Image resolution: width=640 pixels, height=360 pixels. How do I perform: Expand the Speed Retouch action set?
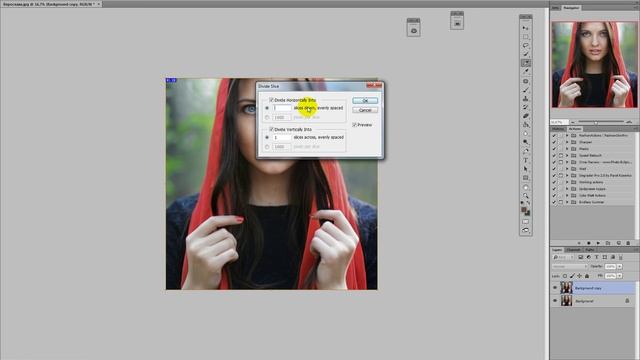[567, 156]
